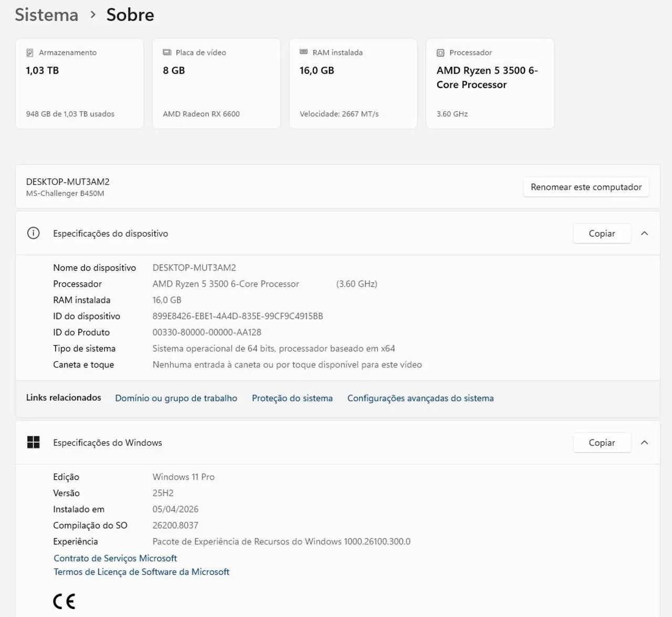Click the Windows logo beside Especificações do Windows

click(33, 442)
